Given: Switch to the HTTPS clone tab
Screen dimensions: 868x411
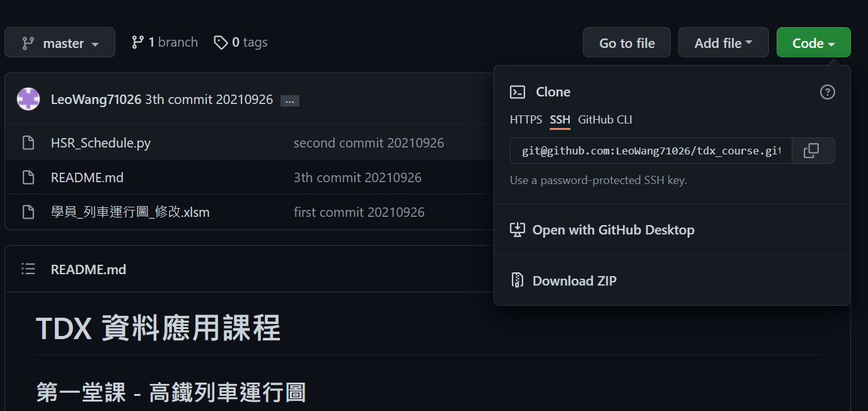Looking at the screenshot, I should (x=526, y=119).
